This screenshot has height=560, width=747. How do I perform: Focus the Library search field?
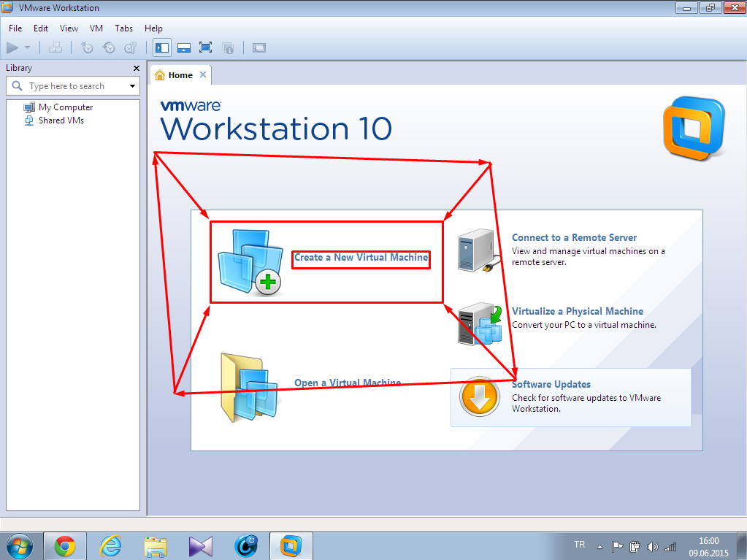(73, 86)
